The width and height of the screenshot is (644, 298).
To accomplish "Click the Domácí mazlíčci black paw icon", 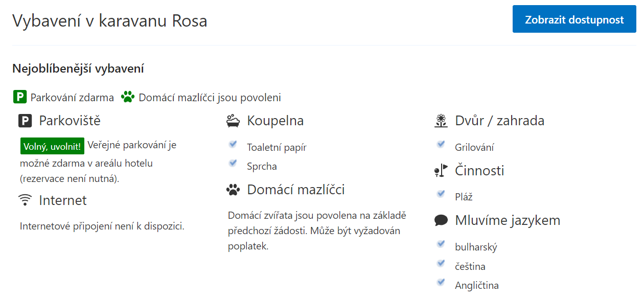I will coord(233,190).
